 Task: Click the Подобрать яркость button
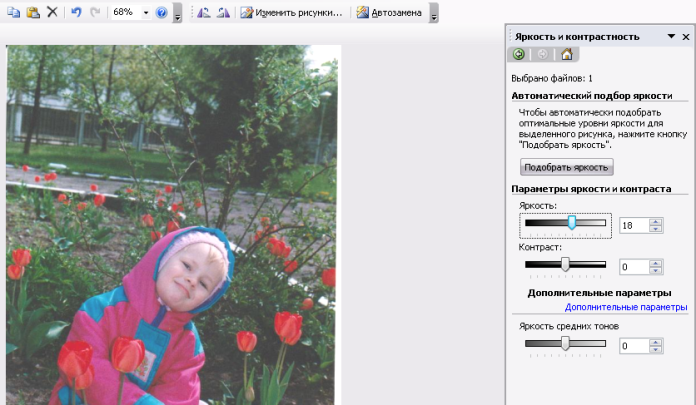coord(566,167)
